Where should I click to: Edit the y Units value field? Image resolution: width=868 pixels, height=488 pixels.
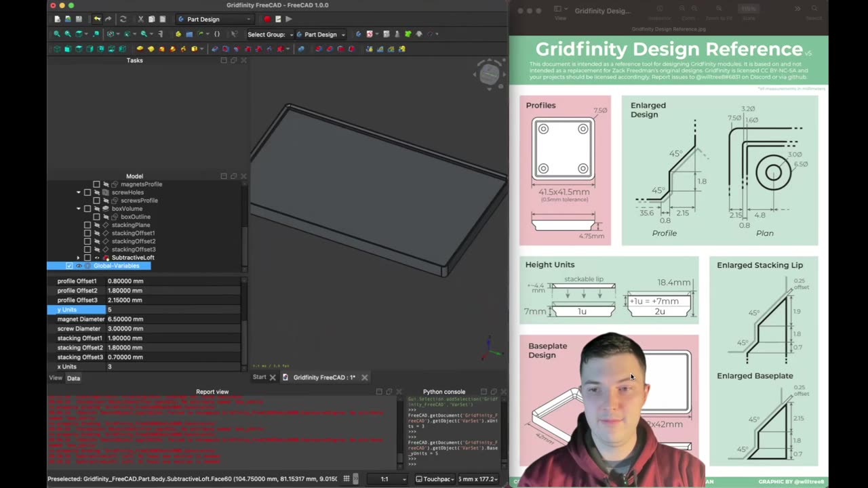174,310
